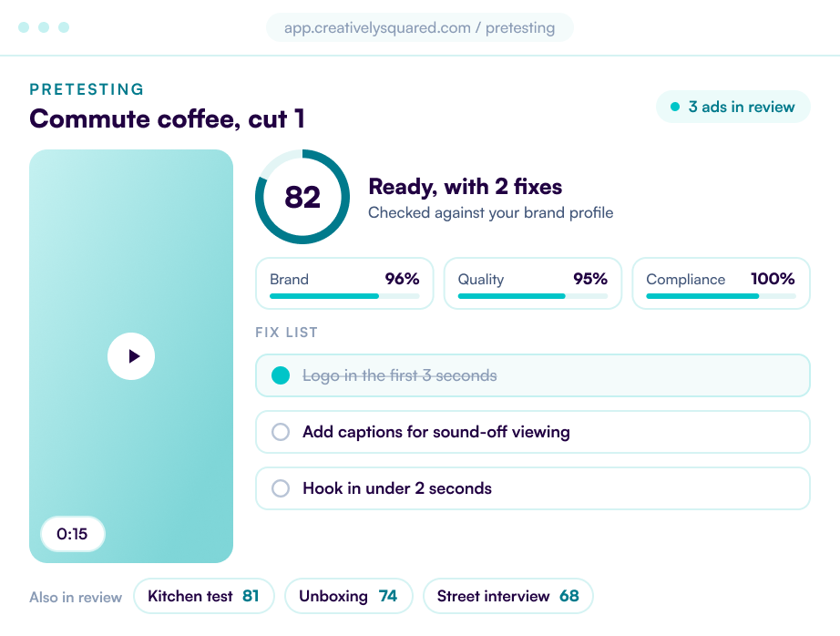
Task: Click the browser address bar URL
Action: [419, 27]
